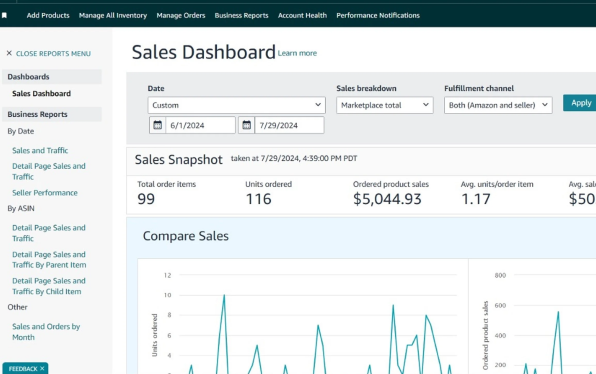Open Sales and Orders by Month report
This screenshot has height=374, width=596.
coord(46,332)
